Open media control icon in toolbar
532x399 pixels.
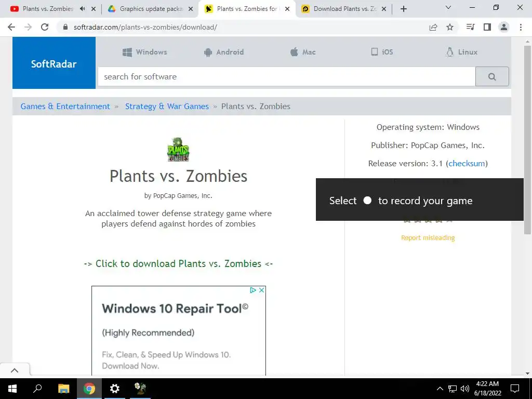point(471,27)
